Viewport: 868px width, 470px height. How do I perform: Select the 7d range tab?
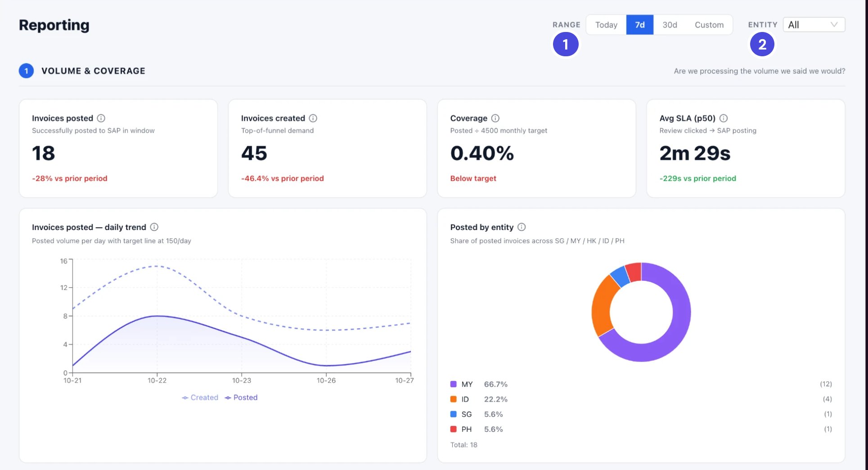(x=640, y=25)
